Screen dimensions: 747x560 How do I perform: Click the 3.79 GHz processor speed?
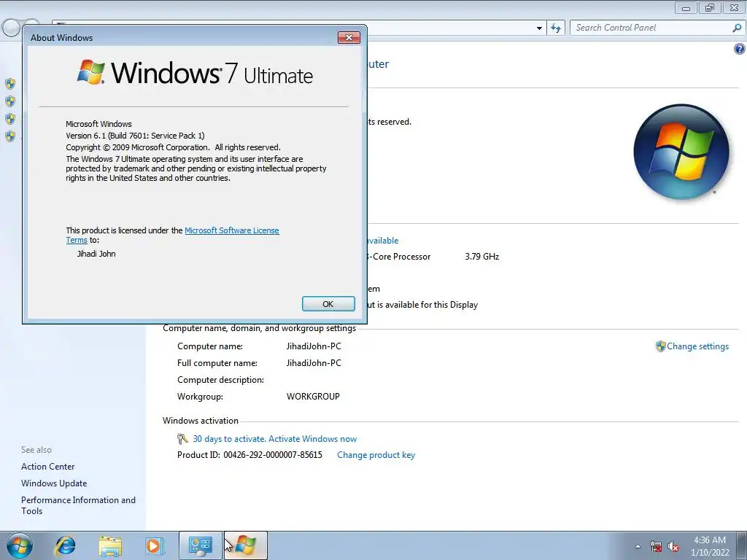(481, 256)
